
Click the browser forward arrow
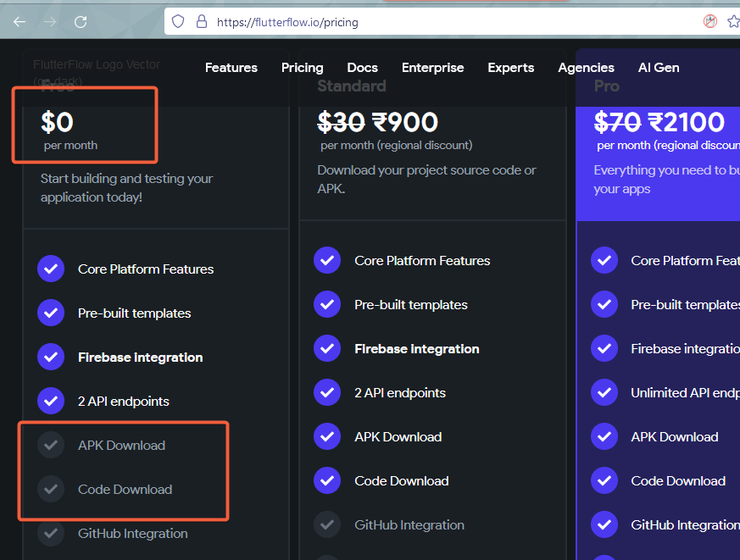[50, 22]
